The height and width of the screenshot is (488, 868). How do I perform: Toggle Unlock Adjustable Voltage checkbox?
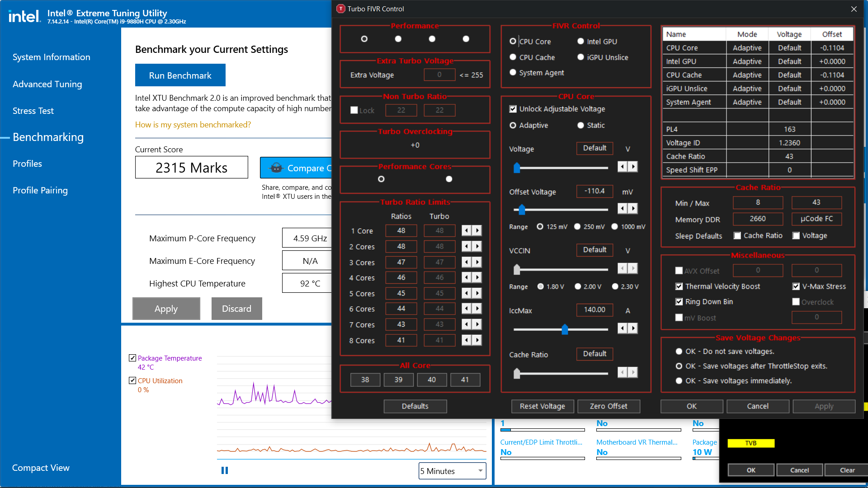(x=513, y=109)
